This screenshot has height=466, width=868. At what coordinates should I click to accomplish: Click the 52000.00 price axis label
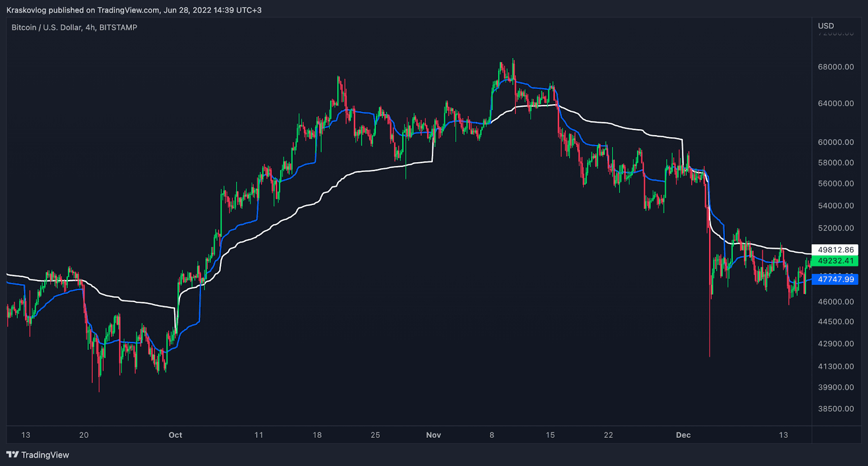[x=836, y=228]
